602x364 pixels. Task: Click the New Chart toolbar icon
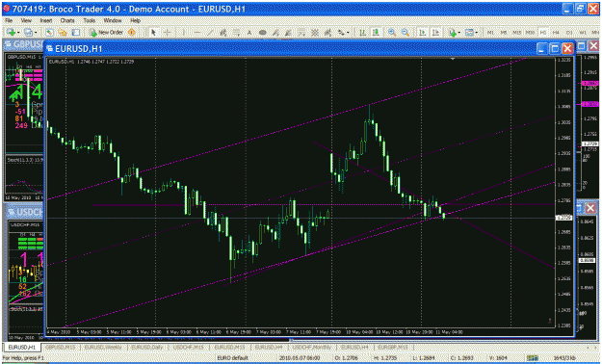coord(11,32)
